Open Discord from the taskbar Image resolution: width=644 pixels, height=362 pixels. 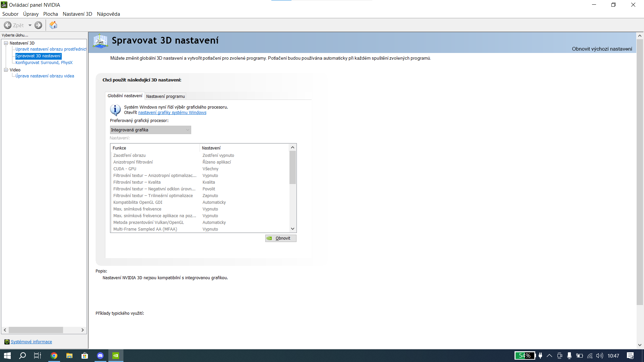[x=100, y=356]
